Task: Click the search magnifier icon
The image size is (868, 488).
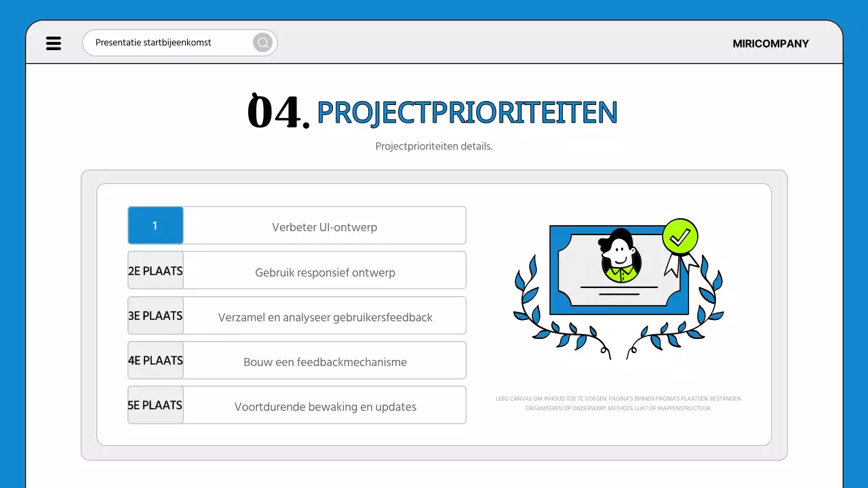Action: pos(262,42)
